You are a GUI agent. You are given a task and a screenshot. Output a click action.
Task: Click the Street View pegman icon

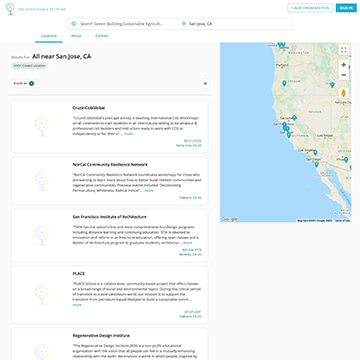coord(343,93)
